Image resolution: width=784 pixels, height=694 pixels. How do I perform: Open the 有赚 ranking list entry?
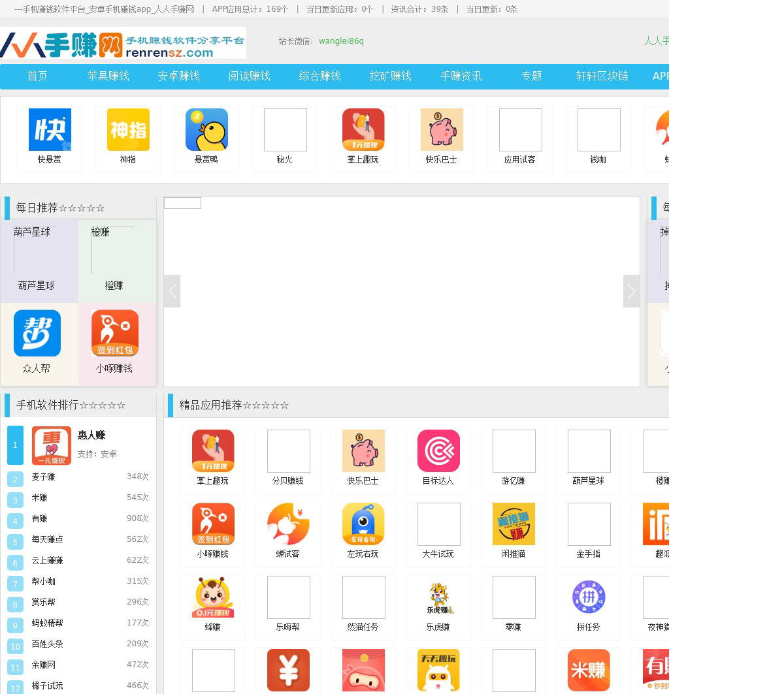(40, 519)
